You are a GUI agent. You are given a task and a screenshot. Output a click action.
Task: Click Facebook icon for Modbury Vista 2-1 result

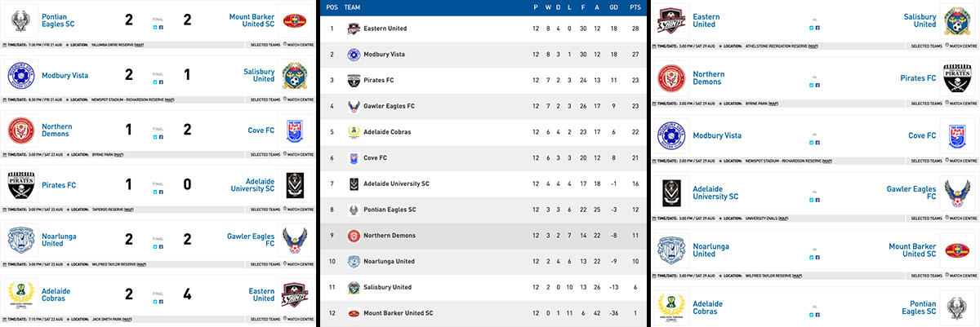(161, 82)
